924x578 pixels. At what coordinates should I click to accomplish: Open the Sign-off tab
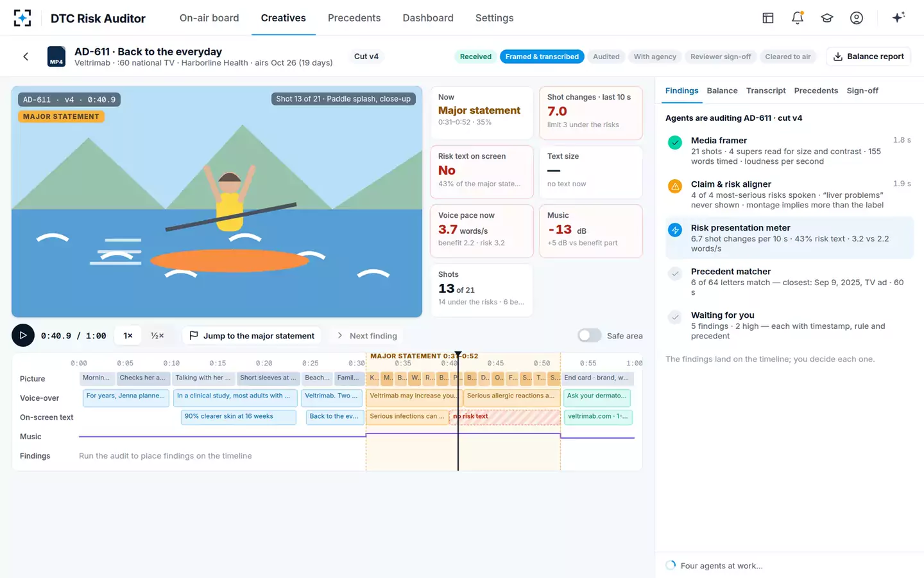[862, 91]
